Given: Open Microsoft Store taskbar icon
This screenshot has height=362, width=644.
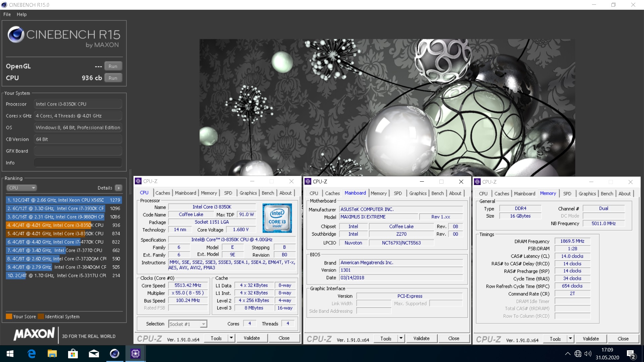Looking at the screenshot, I should (73, 354).
